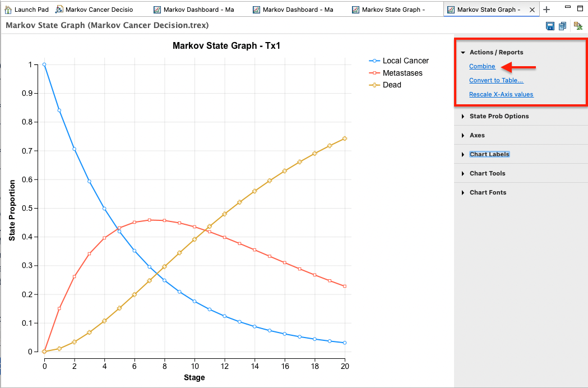Screen dimensions: 588x388
Task: Expand the State Prob Options section
Action: (499, 116)
